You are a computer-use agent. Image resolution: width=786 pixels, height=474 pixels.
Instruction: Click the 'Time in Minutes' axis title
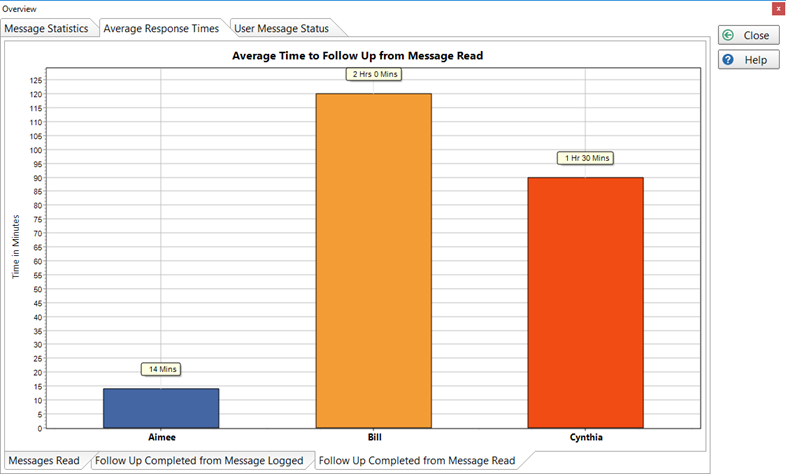coord(16,247)
